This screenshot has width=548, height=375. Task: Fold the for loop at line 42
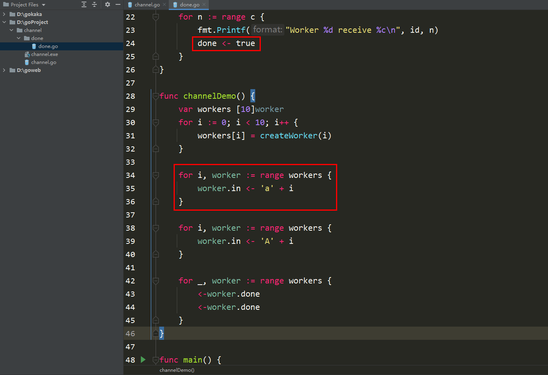(x=156, y=281)
